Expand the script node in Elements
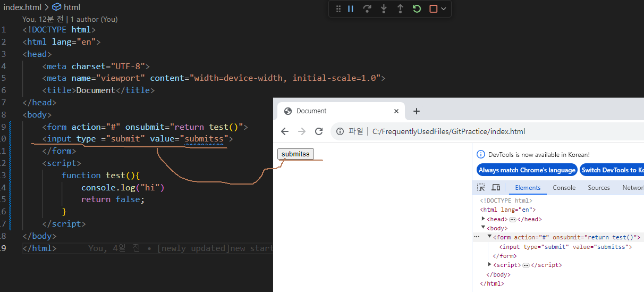This screenshot has width=644, height=292. click(x=489, y=264)
